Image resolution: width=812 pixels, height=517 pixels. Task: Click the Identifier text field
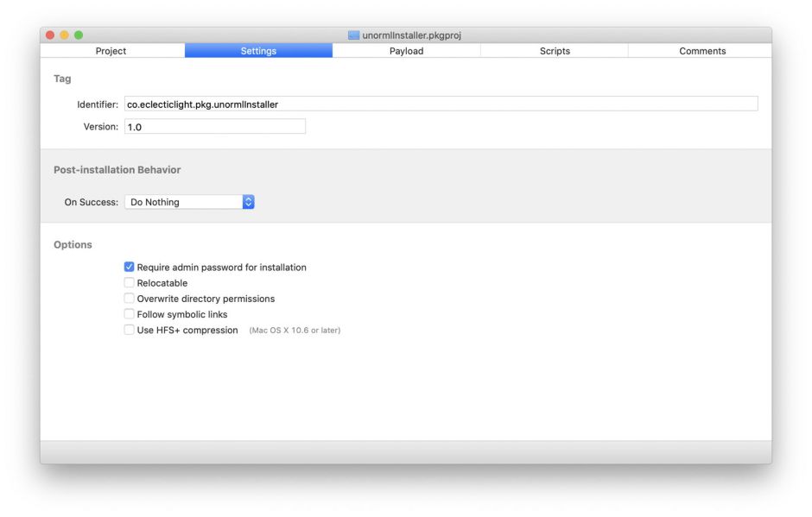(x=441, y=104)
